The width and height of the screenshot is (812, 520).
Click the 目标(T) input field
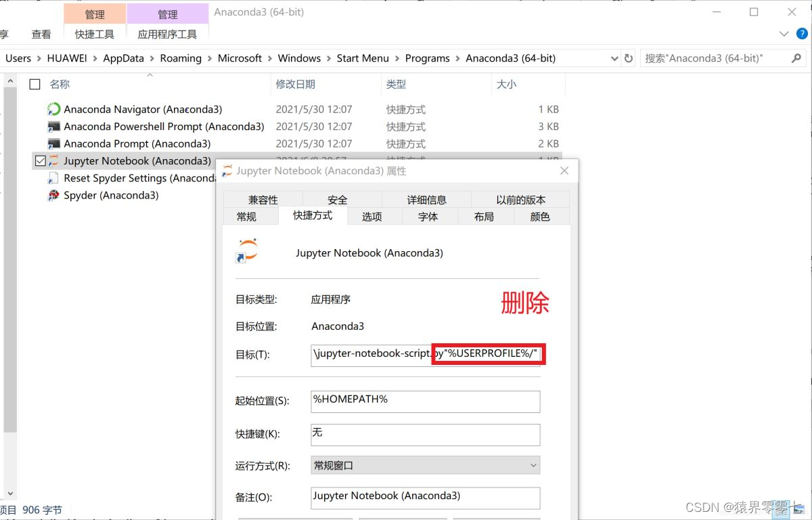(426, 355)
